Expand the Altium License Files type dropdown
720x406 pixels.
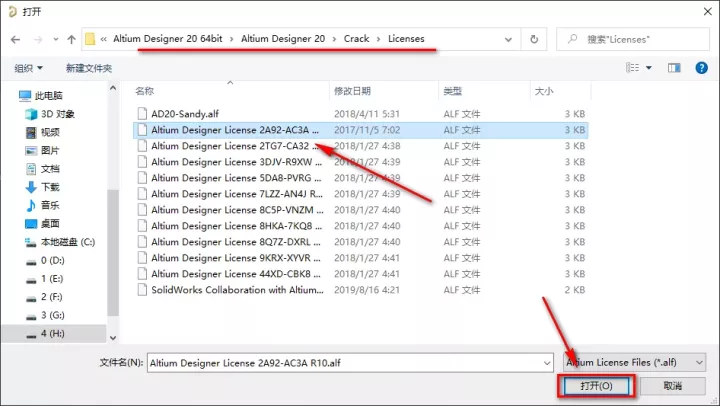636,362
